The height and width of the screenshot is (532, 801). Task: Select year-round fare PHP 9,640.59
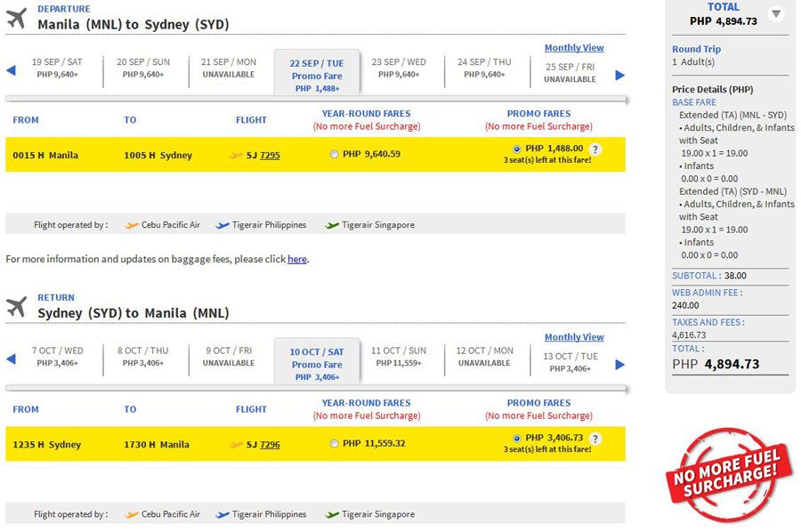pyautogui.click(x=334, y=154)
